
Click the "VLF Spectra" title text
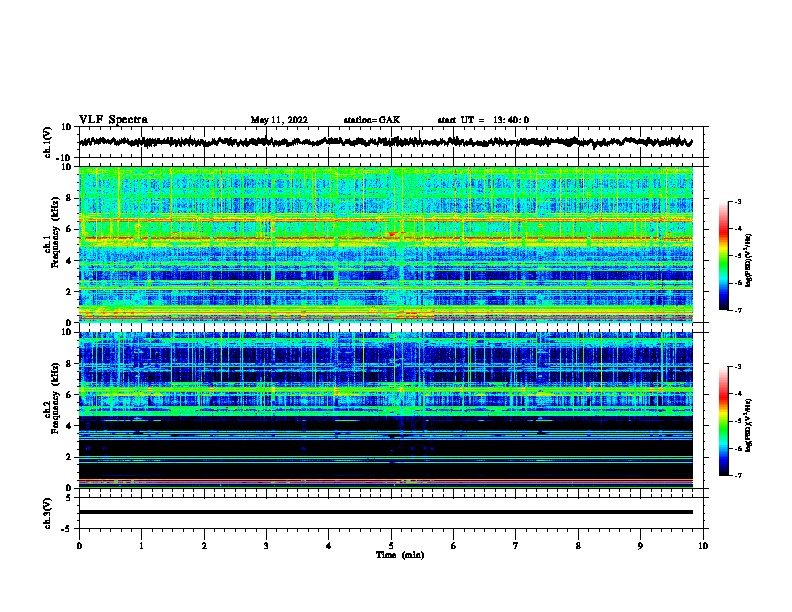pyautogui.click(x=113, y=120)
